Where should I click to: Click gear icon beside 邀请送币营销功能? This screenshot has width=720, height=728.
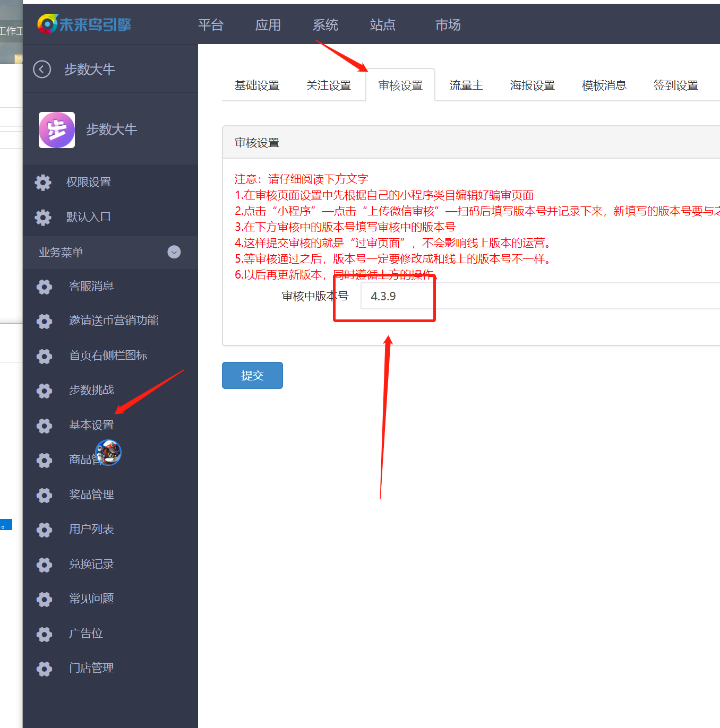point(45,321)
